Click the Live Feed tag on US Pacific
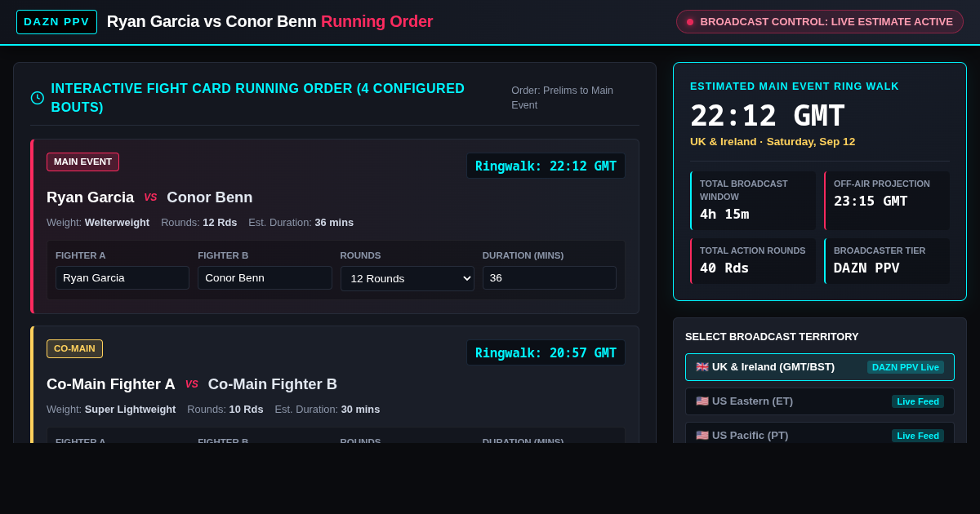This screenshot has height=514, width=980. 918,436
